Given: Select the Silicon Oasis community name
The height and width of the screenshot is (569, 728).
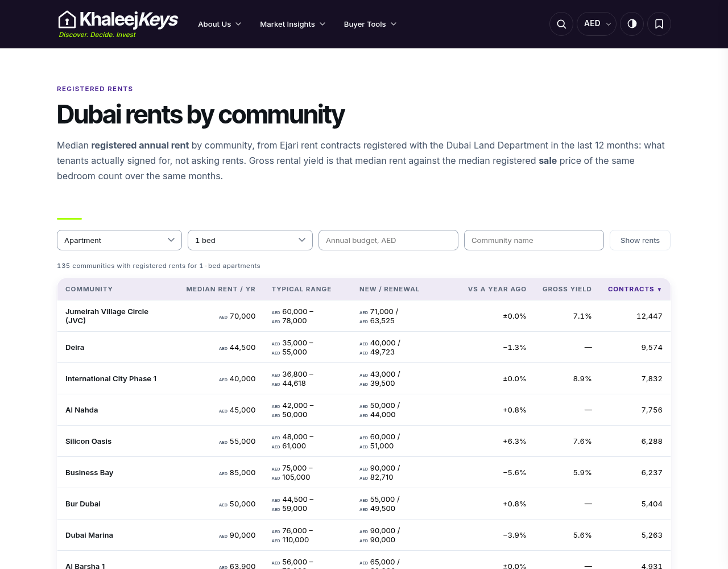Looking at the screenshot, I should pos(88,442).
